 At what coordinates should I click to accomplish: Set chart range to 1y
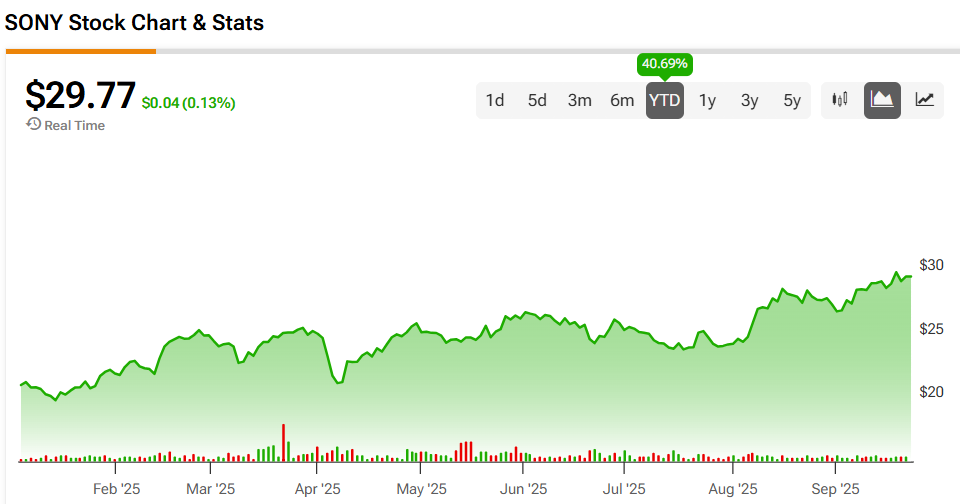(707, 100)
